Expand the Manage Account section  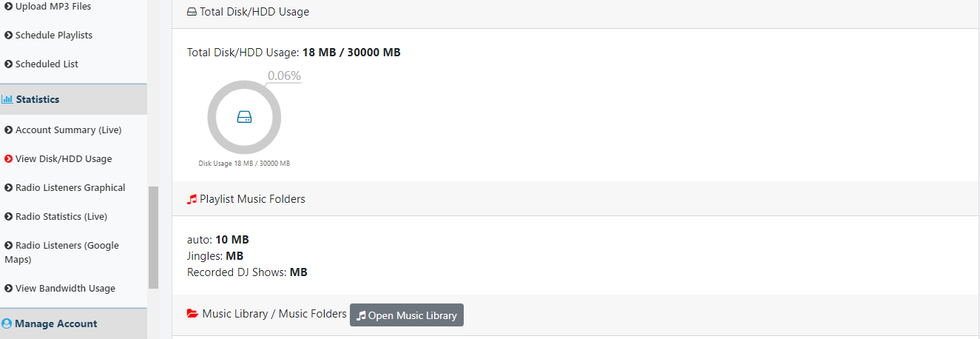(73, 323)
